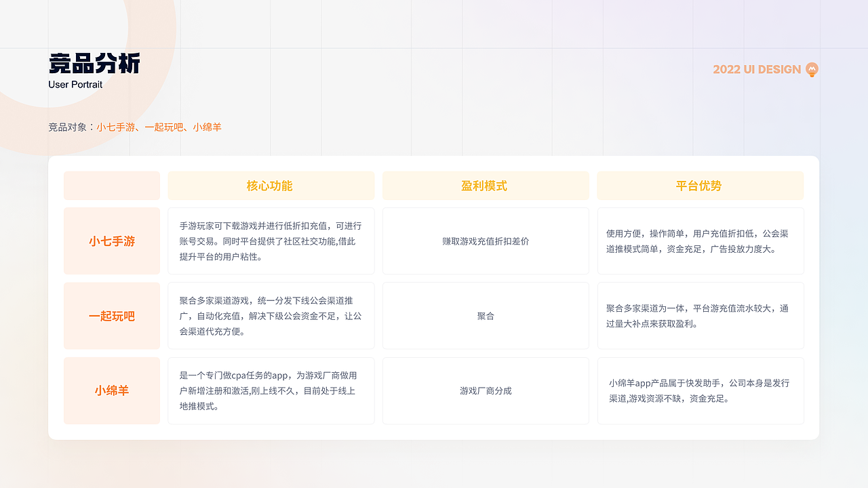Select the 一起玩吧 row label tile
Viewport: 868px width, 488px height.
tap(111, 315)
